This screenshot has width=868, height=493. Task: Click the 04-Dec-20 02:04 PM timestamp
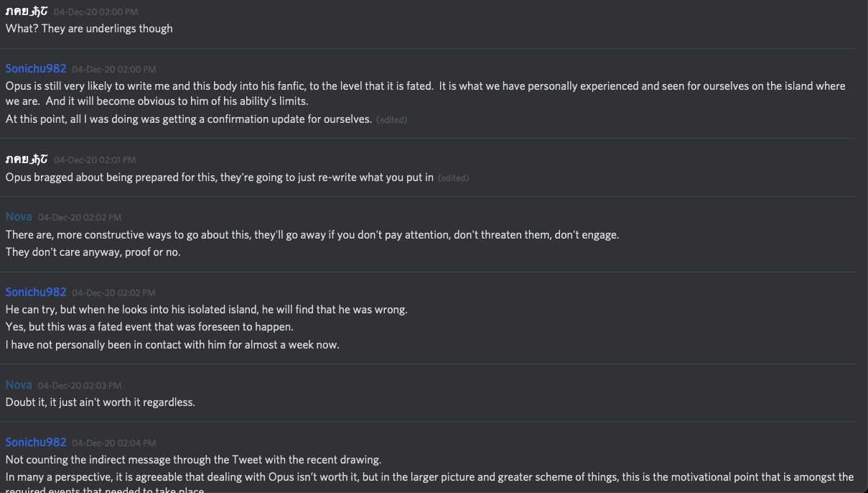[113, 443]
